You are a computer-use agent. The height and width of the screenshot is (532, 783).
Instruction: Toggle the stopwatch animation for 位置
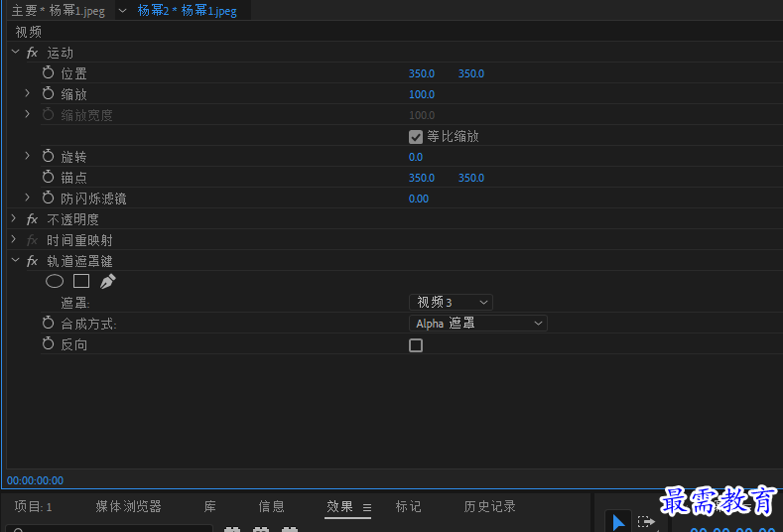pos(48,72)
